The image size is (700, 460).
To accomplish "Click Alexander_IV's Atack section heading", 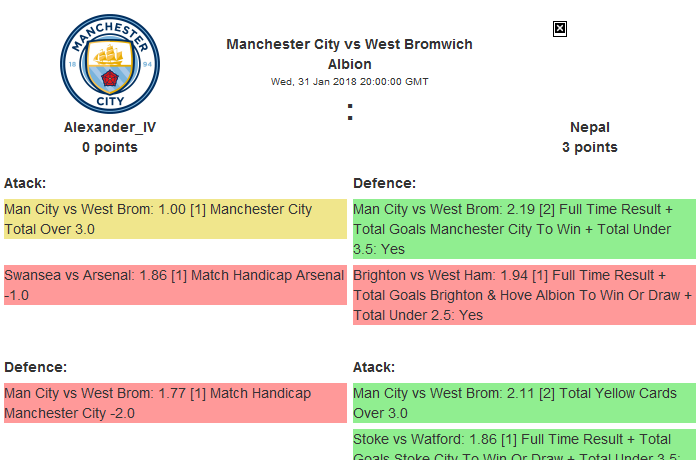I will [x=25, y=183].
